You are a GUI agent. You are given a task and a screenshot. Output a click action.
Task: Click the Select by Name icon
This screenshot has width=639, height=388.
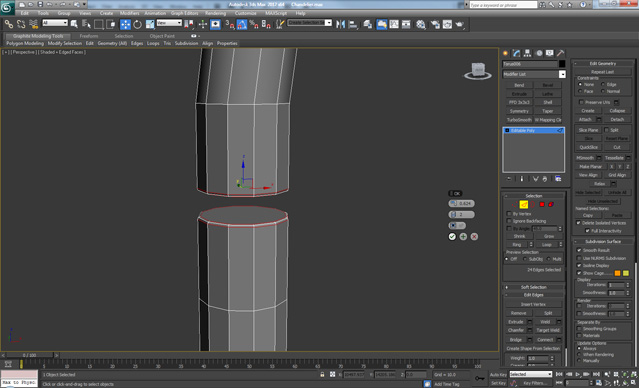click(86, 24)
